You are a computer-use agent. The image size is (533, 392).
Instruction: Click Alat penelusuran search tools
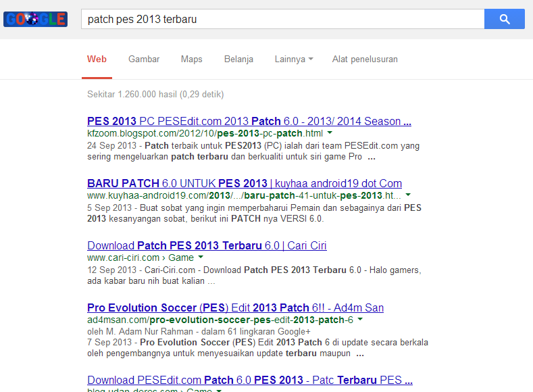365,59
